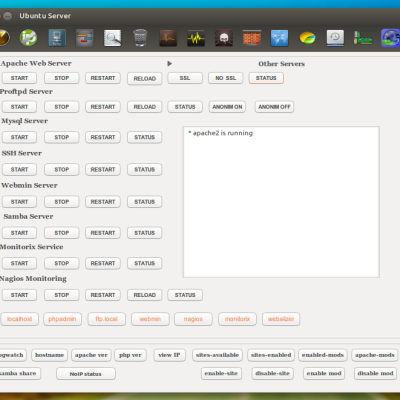Open the monitorix link button
This screenshot has width=400, height=400.
coord(237,319)
